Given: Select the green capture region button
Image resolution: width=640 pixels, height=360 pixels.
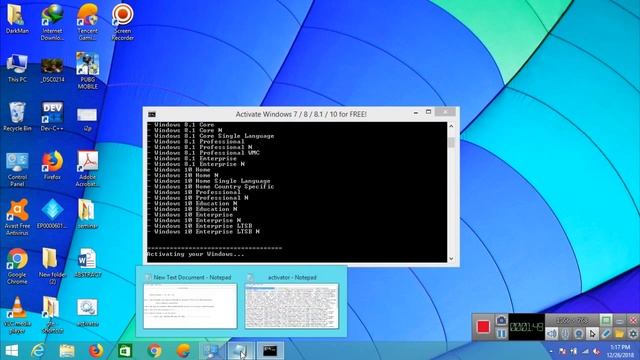Looking at the screenshot, I should [606, 320].
